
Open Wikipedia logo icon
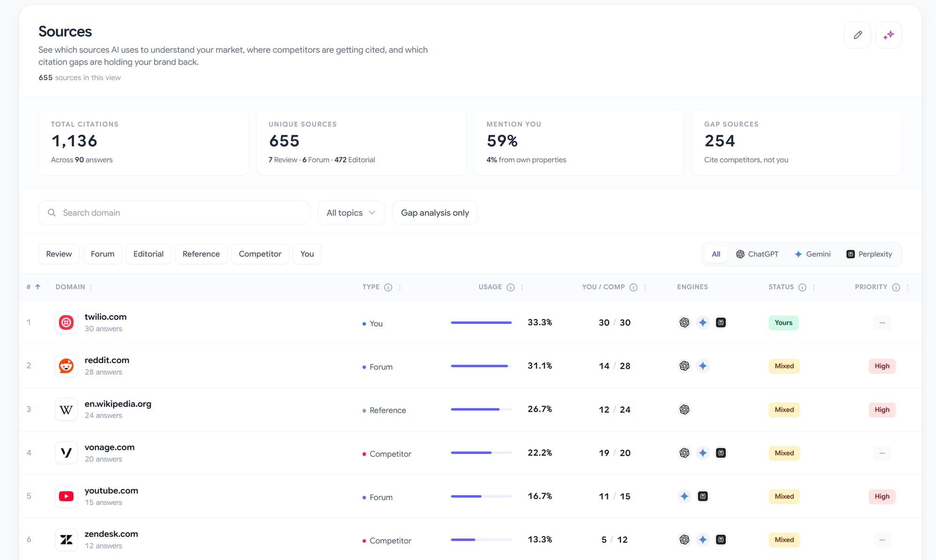[66, 409]
